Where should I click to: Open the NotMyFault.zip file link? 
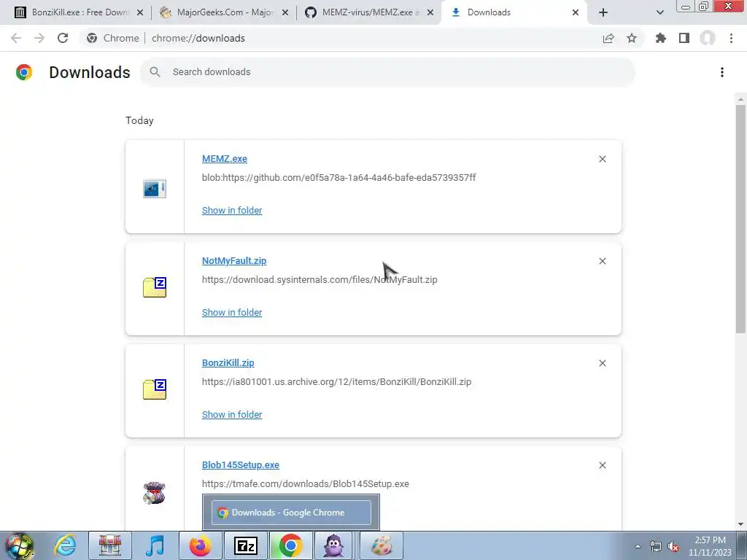point(234,260)
